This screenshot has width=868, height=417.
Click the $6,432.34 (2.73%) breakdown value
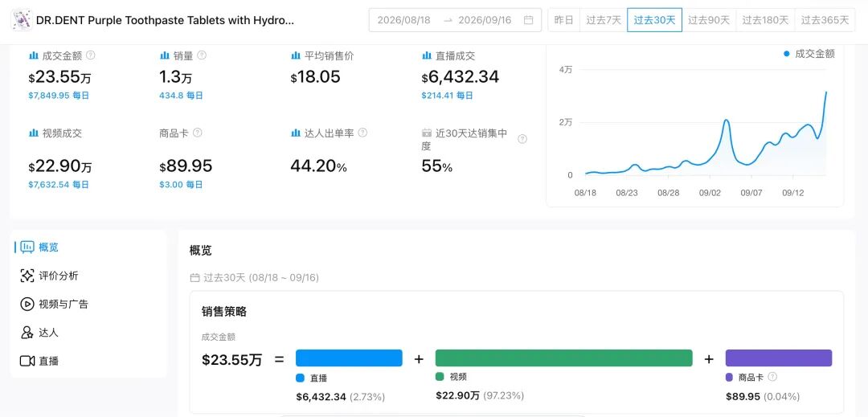tap(341, 397)
